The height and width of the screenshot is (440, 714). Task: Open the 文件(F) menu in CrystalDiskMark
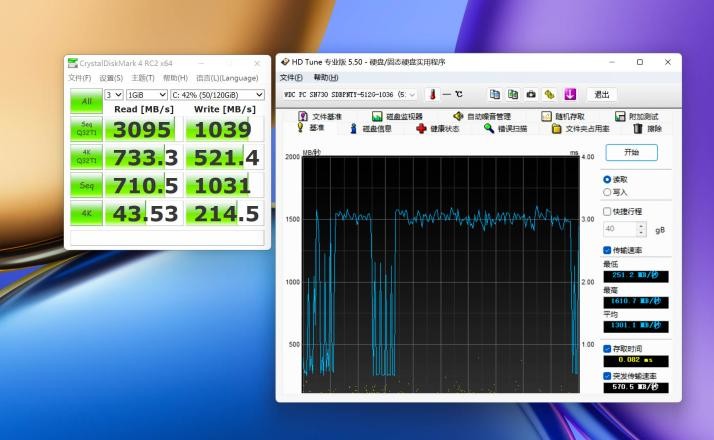(x=80, y=78)
